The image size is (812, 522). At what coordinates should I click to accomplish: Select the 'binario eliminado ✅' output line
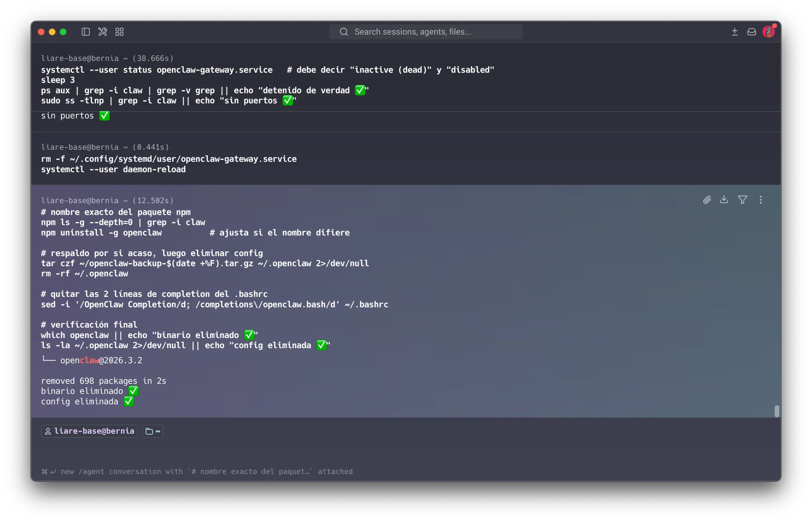tap(90, 391)
